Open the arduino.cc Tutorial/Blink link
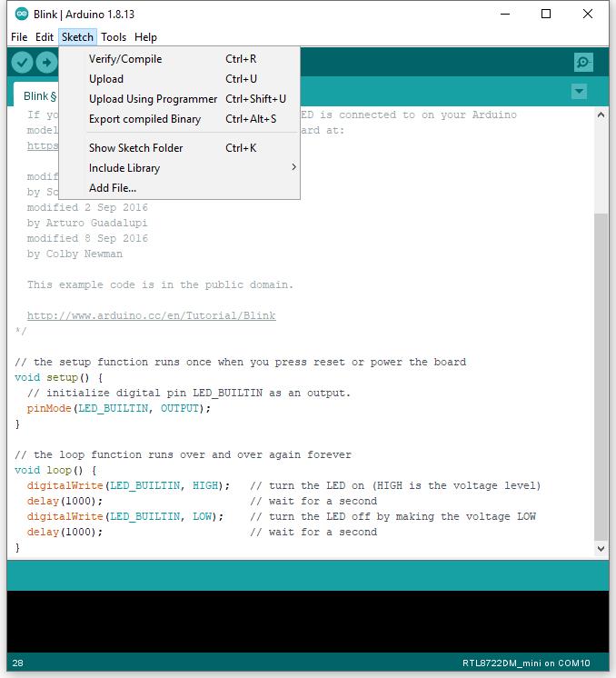Screen dimensions: 616x678 (152, 315)
